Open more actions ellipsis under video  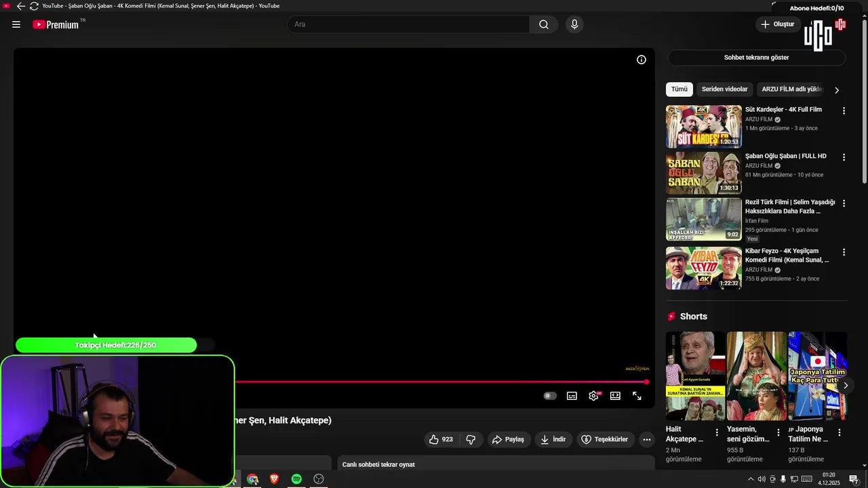pos(647,439)
